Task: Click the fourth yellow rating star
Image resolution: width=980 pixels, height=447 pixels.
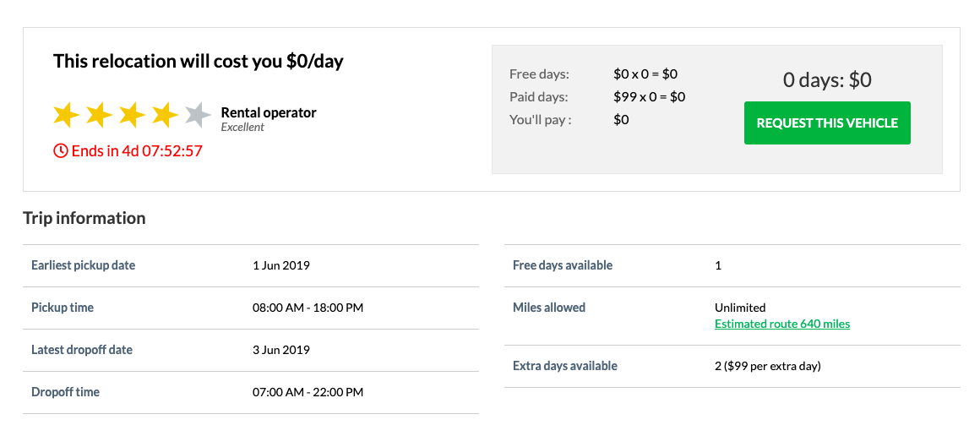Action: click(166, 114)
